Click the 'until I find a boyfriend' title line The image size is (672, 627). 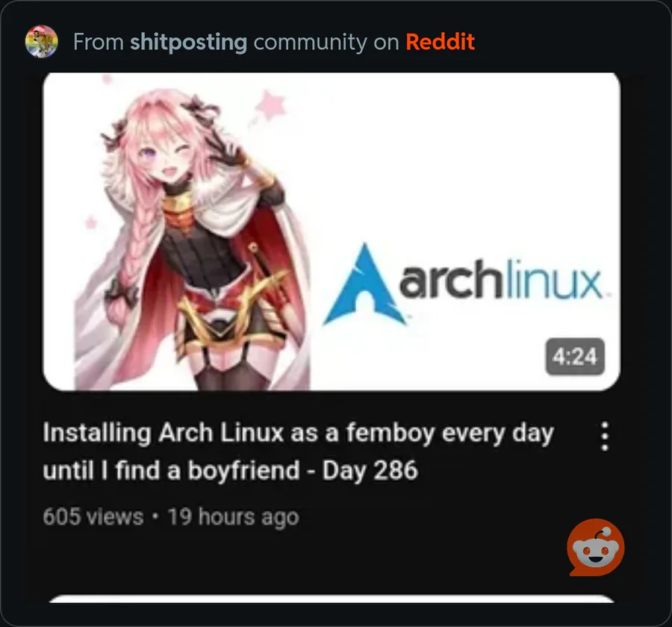(172, 470)
